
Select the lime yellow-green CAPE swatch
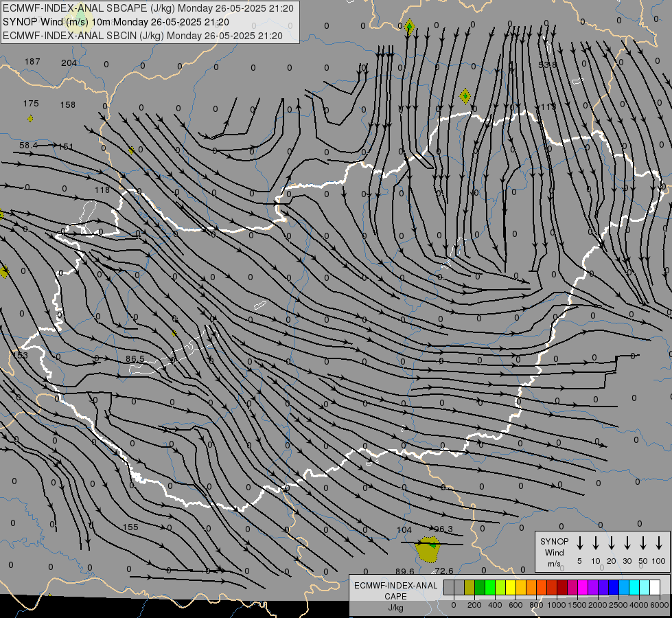click(500, 587)
